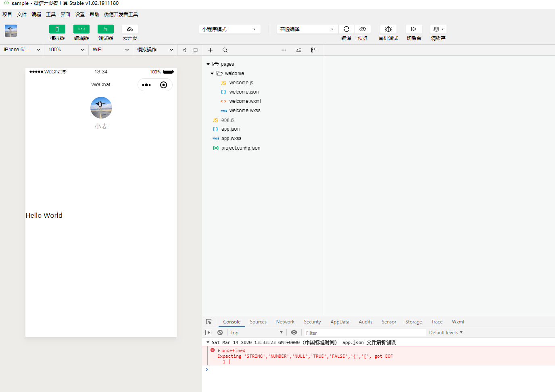Switch to the Wxml tab
This screenshot has width=555, height=392.
[x=458, y=322]
